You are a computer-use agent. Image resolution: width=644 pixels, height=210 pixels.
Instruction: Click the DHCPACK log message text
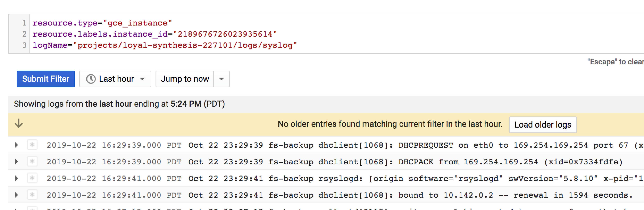[x=510, y=162]
